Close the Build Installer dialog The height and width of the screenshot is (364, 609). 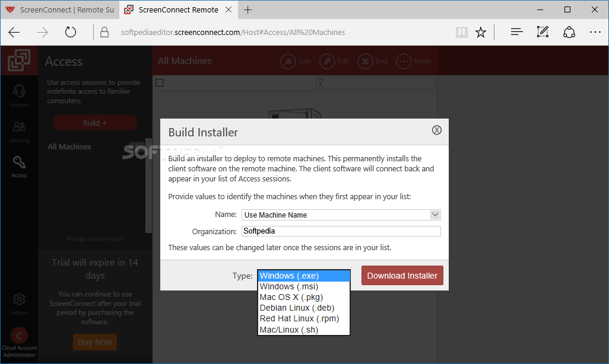pos(436,130)
